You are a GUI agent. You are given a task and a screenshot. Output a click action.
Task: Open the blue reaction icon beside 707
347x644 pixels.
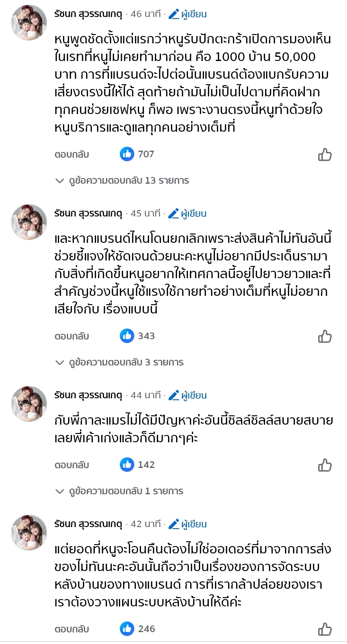[127, 154]
